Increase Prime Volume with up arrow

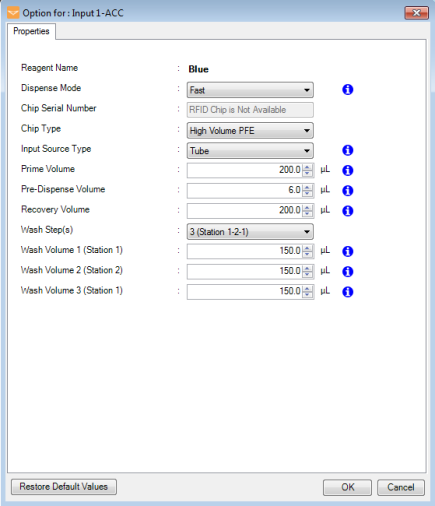(308, 167)
